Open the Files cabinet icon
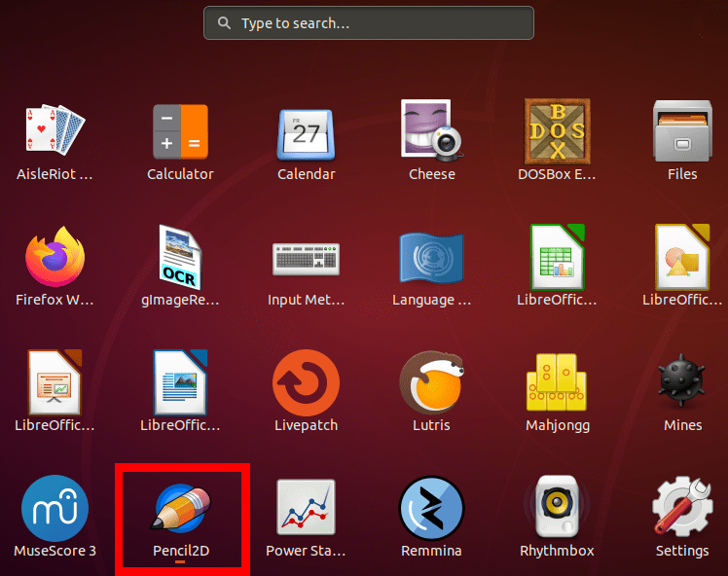The image size is (728, 576). tap(682, 131)
